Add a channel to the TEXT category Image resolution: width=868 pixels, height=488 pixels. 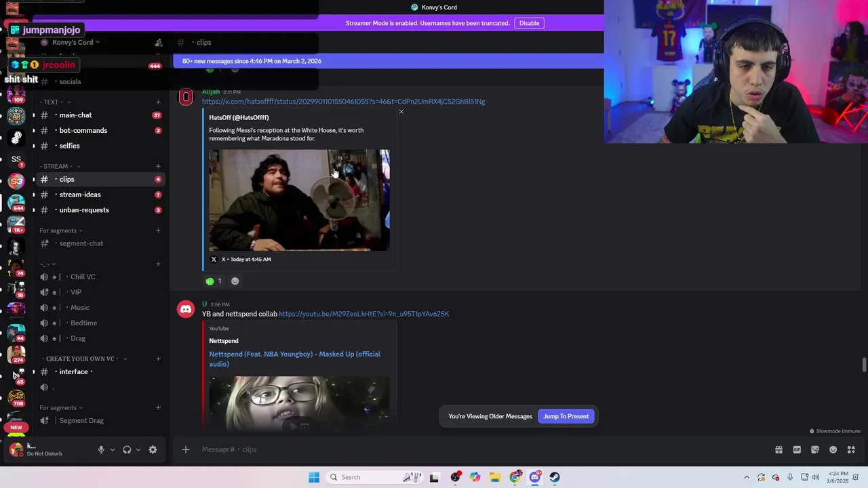click(158, 102)
